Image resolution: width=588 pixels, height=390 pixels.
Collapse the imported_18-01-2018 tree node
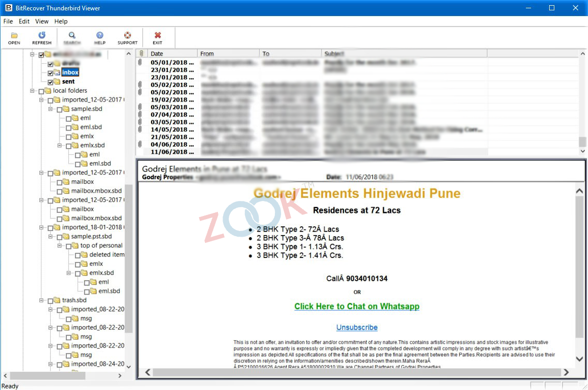coord(41,227)
